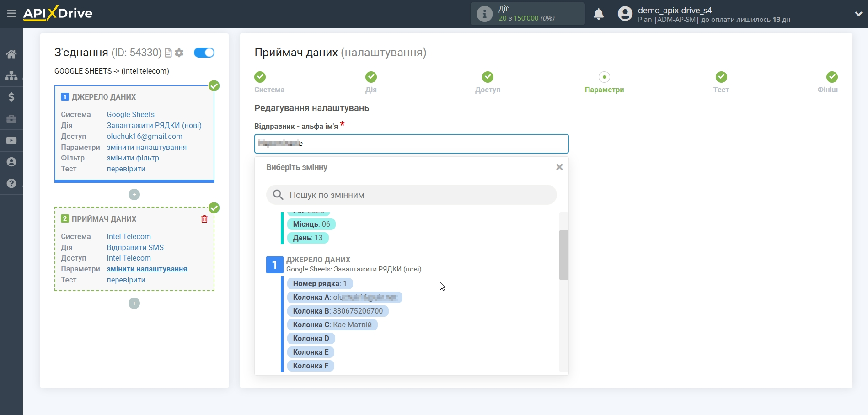
Task: Click source змінити налаштування link
Action: pyautogui.click(x=146, y=147)
